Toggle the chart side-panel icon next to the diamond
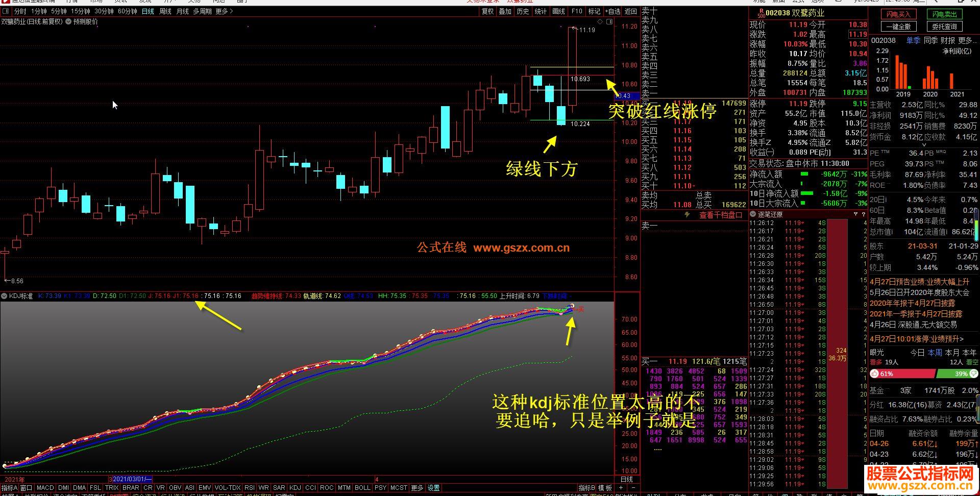This screenshot has width=980, height=496. click(x=609, y=21)
